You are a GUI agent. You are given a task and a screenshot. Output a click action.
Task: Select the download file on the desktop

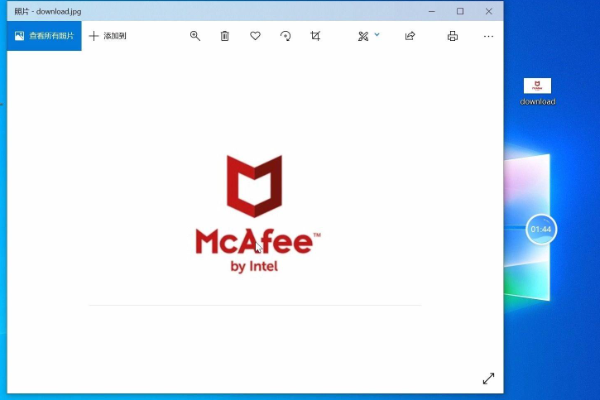tap(537, 91)
